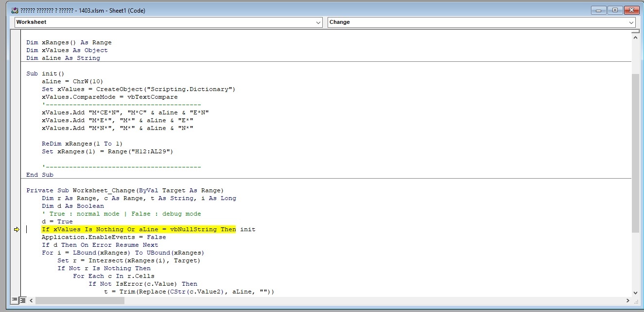Click the line 'aLine = ChrW(10)'

click(72, 81)
